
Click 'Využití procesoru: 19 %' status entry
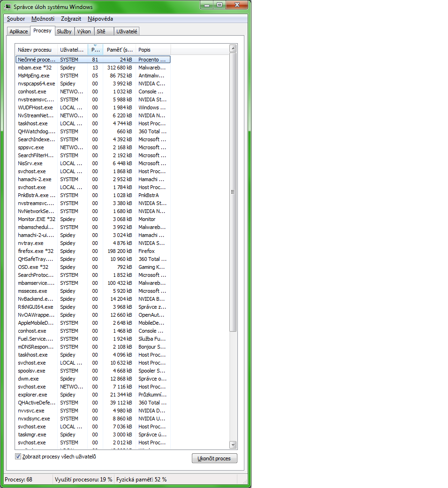[x=84, y=480]
